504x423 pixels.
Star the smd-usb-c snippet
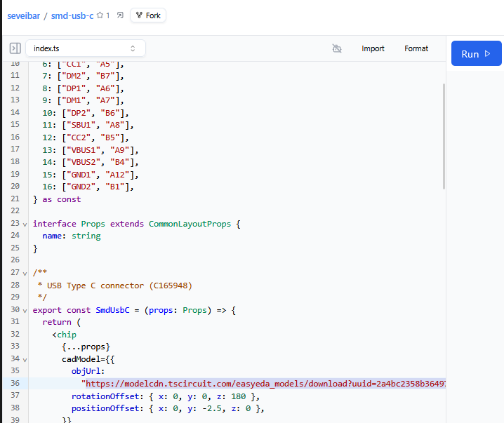tap(100, 15)
